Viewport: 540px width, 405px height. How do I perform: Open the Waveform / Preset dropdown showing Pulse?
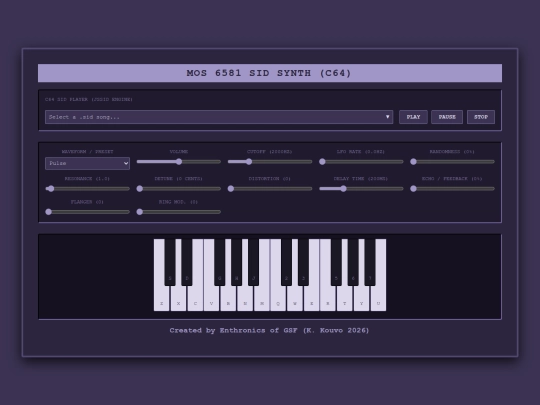[x=87, y=163]
